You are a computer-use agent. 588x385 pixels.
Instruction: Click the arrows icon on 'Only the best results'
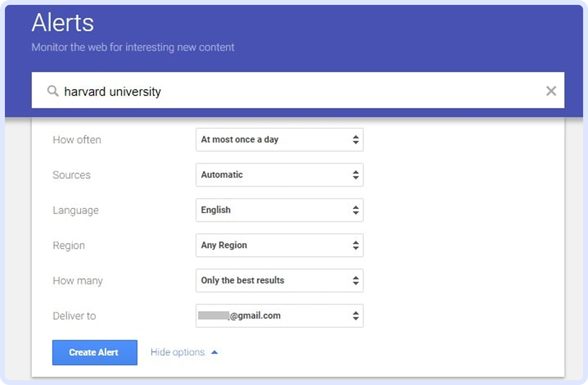(x=355, y=281)
